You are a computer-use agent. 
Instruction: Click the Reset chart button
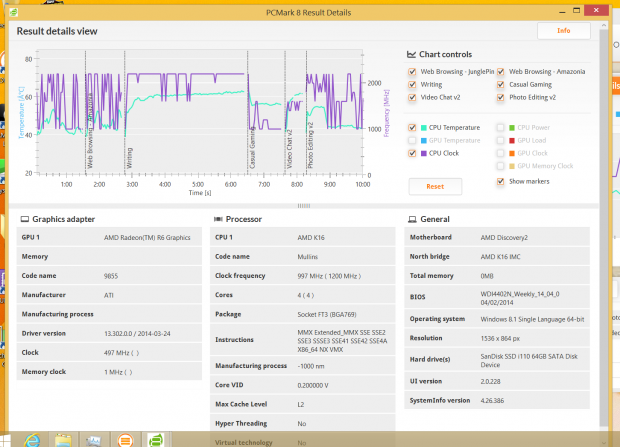pos(435,186)
